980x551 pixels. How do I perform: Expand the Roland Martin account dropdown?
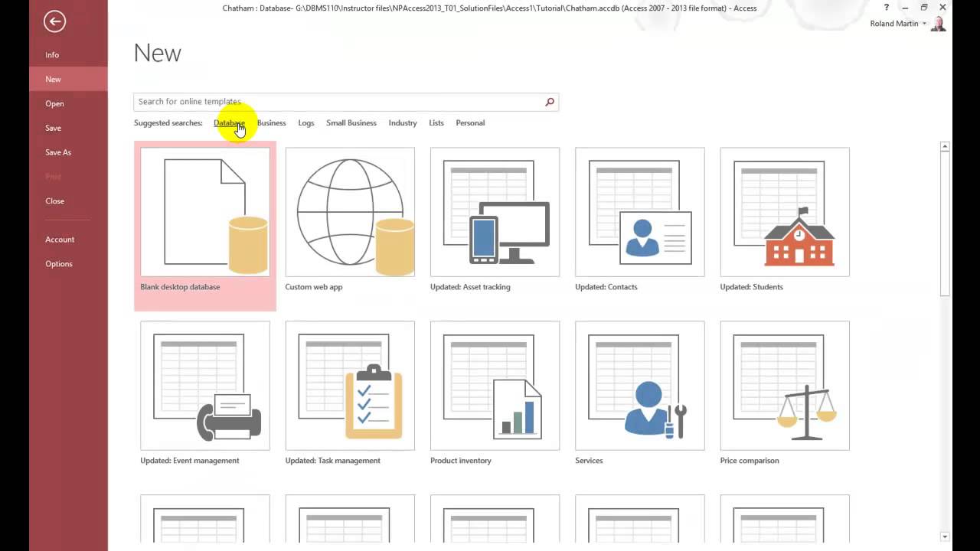pyautogui.click(x=924, y=24)
